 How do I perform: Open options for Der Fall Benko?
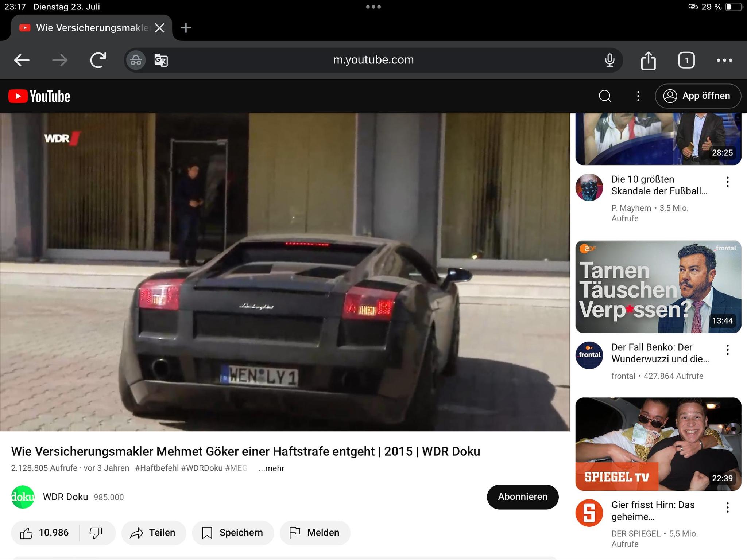point(727,350)
